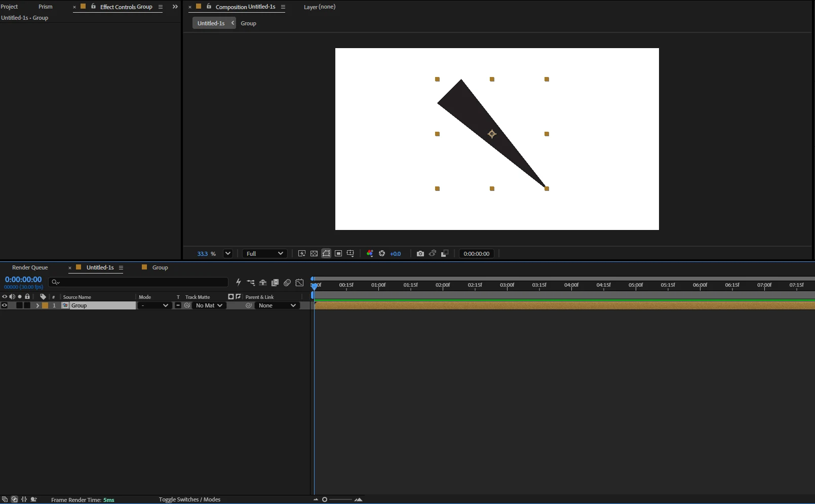
Task: Click the Group layer label color swatch
Action: tap(45, 305)
